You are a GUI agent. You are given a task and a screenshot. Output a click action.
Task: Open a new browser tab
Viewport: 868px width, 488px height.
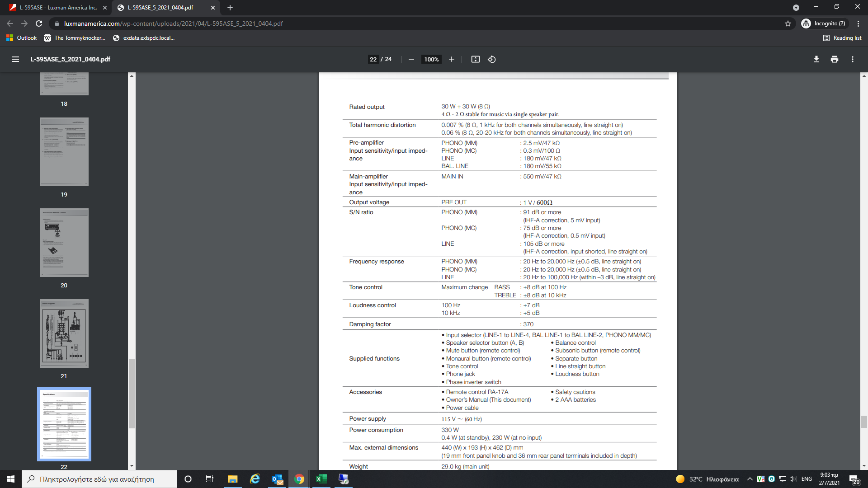230,8
